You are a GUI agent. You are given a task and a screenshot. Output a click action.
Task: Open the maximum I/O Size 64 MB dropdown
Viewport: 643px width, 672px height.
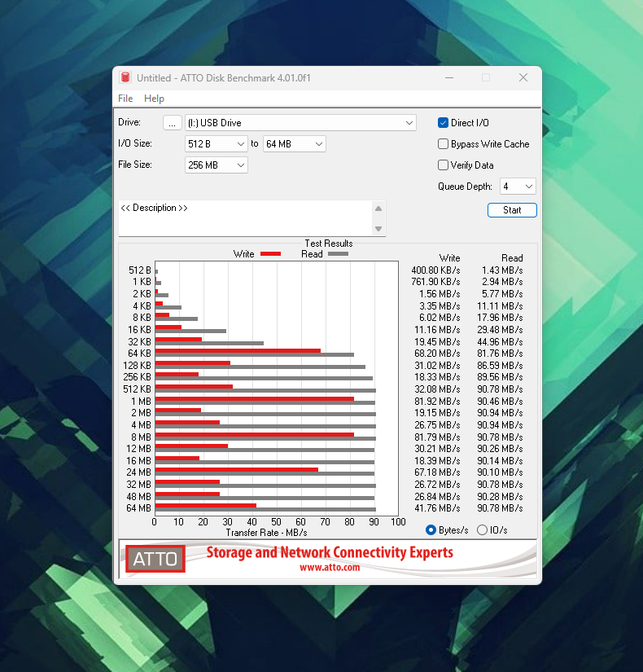click(295, 144)
